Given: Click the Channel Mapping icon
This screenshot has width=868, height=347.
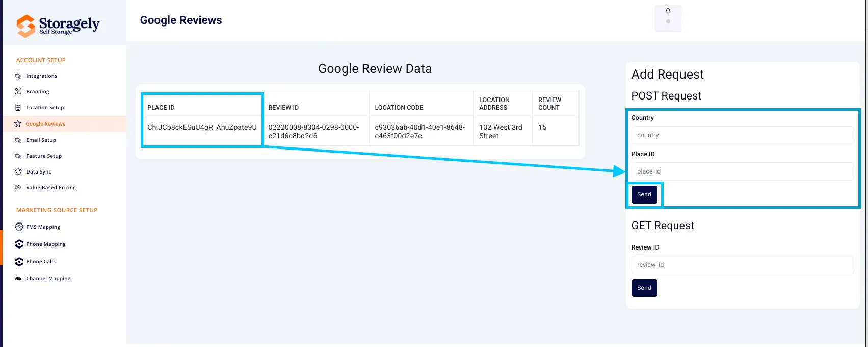Looking at the screenshot, I should coord(18,279).
